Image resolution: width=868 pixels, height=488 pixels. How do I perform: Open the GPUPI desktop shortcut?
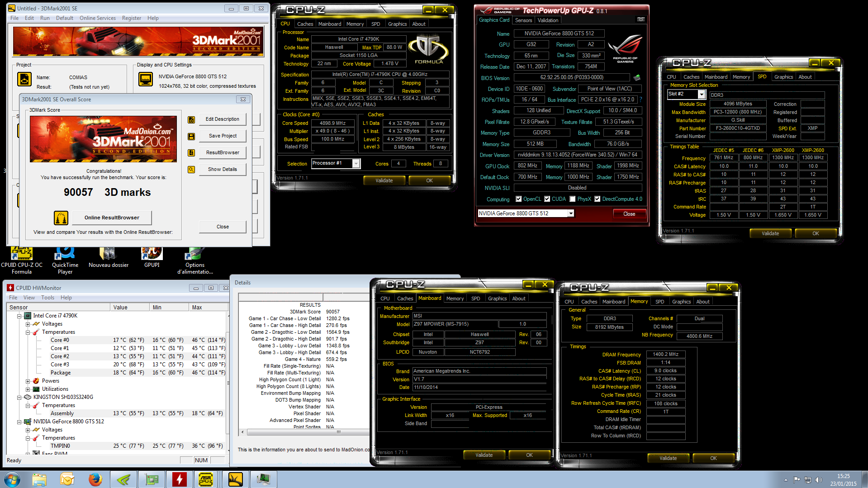(x=152, y=258)
